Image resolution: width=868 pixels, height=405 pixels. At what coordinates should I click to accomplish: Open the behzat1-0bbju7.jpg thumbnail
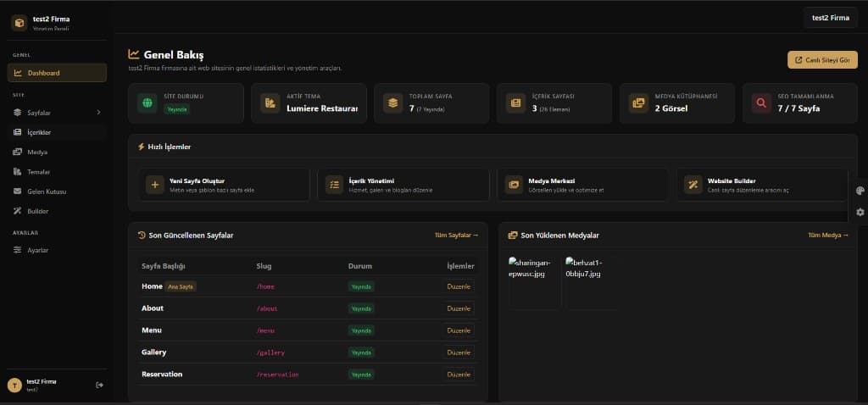(593, 281)
